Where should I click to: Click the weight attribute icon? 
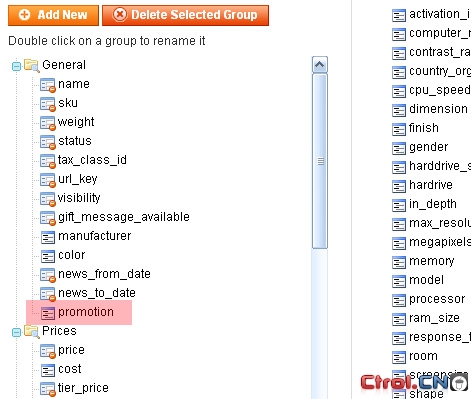48,123
